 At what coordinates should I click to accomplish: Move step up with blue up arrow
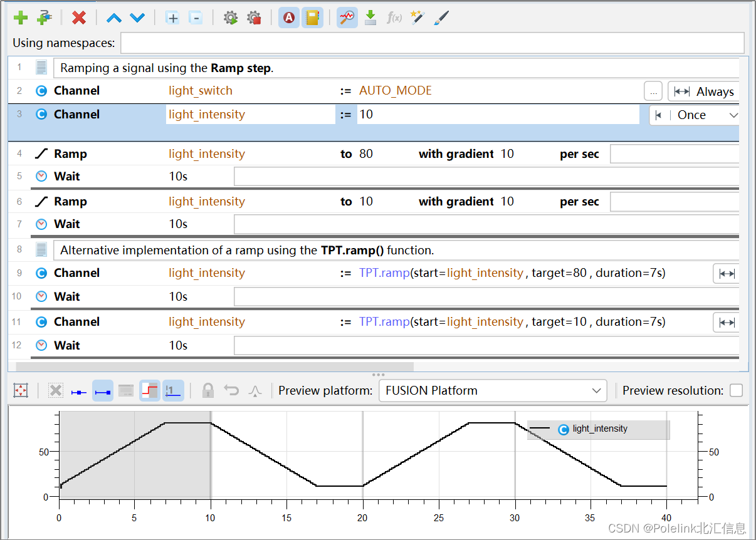(114, 18)
